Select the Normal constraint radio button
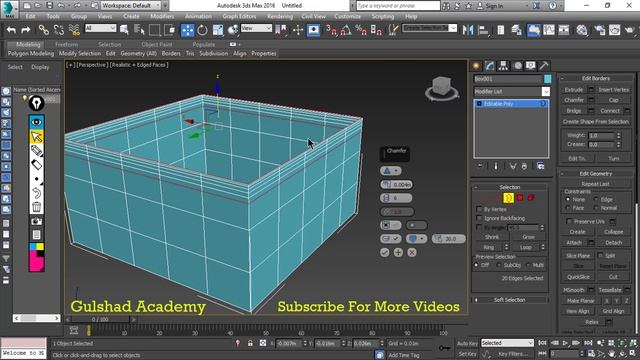This screenshot has height=360, width=640. (596, 208)
